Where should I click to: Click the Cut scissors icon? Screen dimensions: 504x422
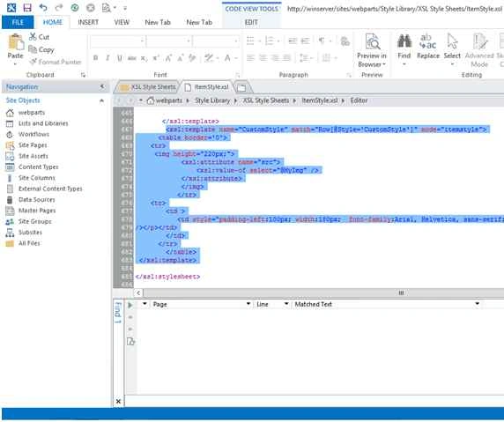pyautogui.click(x=33, y=37)
